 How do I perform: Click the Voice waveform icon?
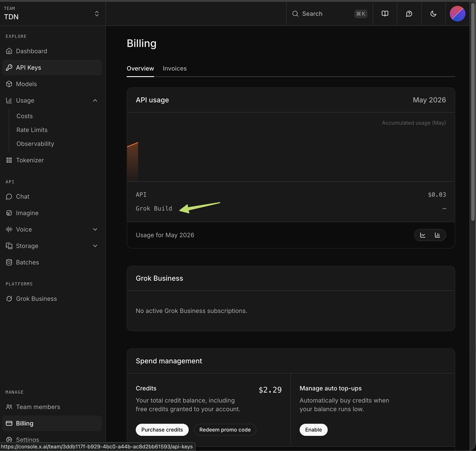(9, 229)
